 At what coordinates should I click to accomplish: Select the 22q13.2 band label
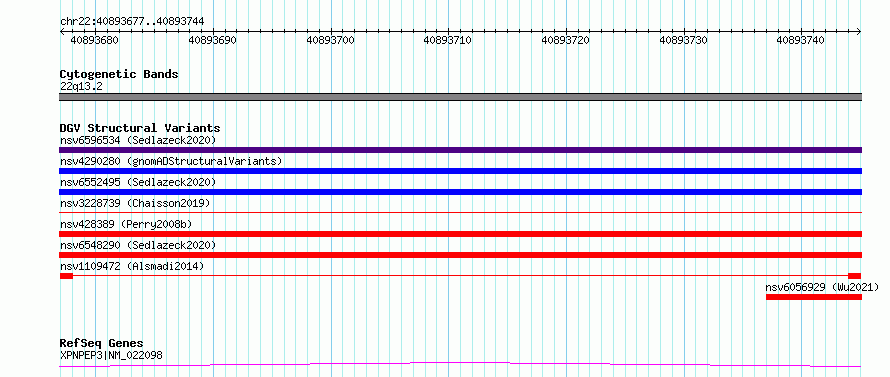click(x=81, y=87)
